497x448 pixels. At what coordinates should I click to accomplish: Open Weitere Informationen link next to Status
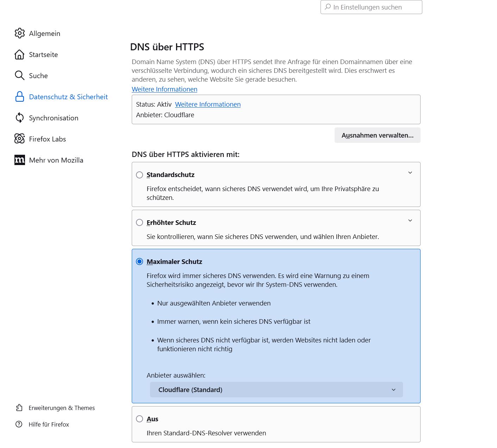pyautogui.click(x=208, y=105)
